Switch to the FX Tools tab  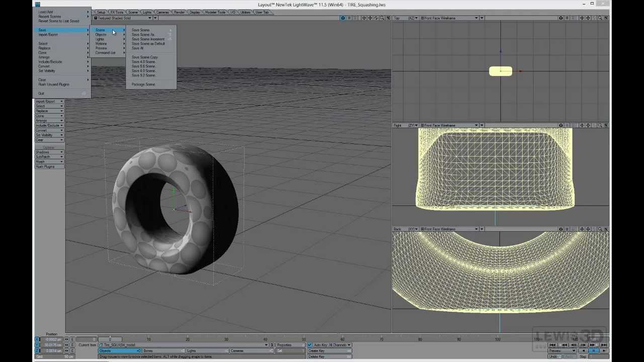pyautogui.click(x=117, y=12)
